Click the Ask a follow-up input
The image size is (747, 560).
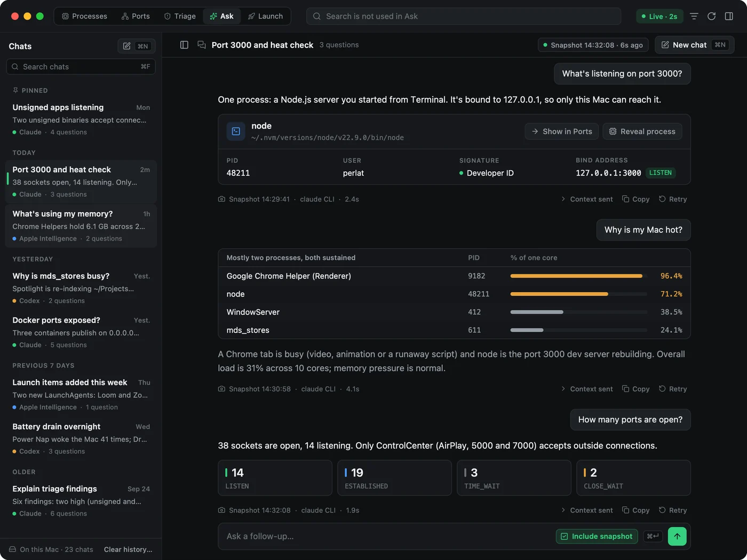click(388, 536)
